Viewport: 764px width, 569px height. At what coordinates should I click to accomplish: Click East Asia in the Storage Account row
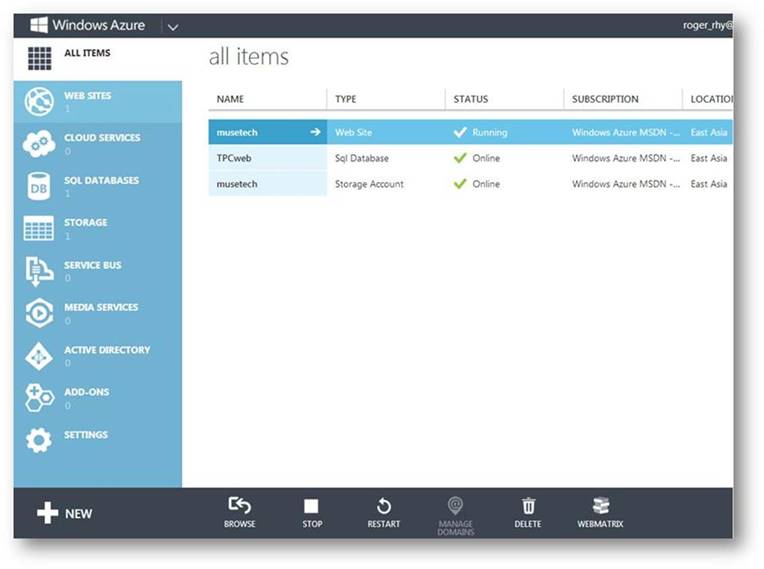point(708,184)
